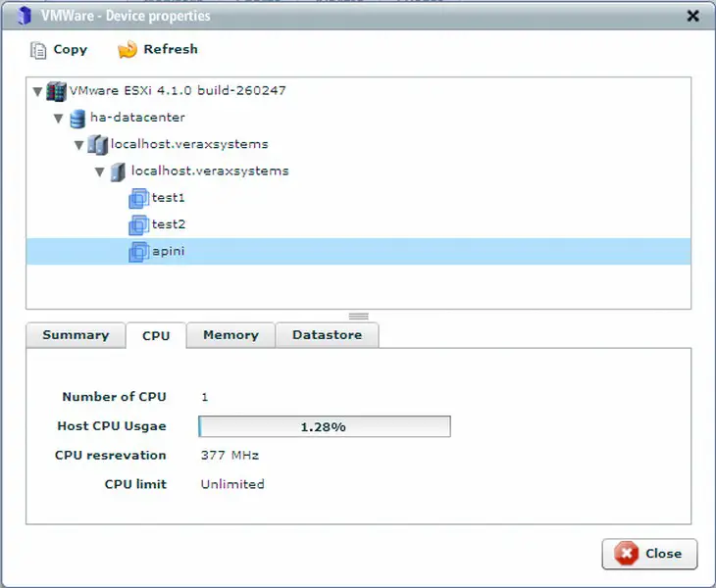This screenshot has height=588, width=716.
Task: Click the red X icon on Close button
Action: click(626, 554)
